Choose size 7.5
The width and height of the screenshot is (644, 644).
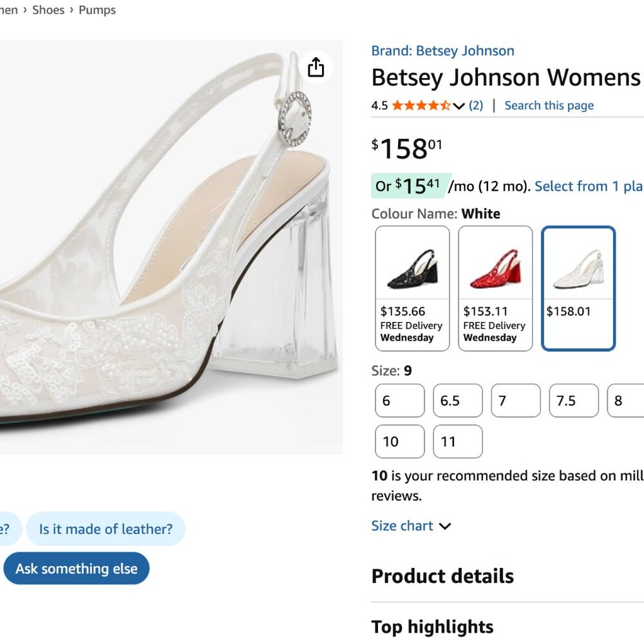574,401
